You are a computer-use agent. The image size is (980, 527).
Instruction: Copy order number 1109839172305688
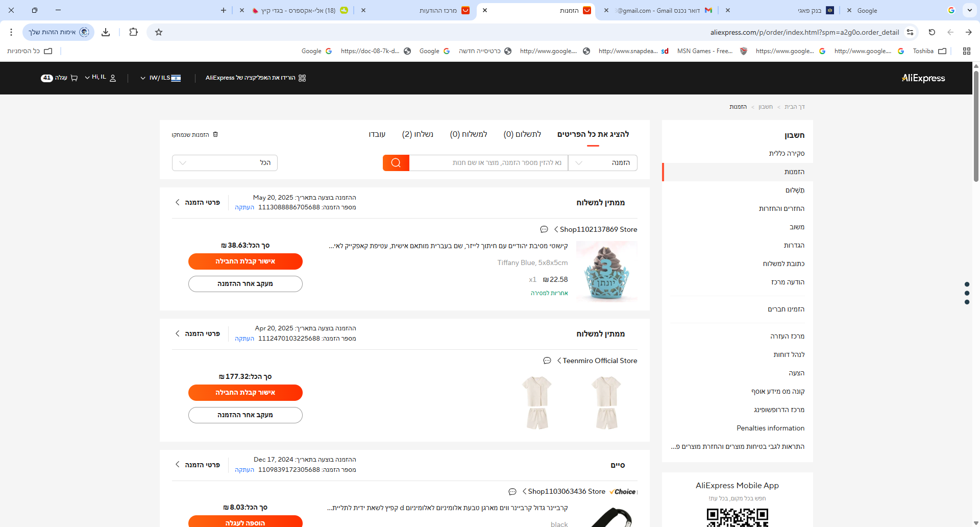click(x=244, y=470)
